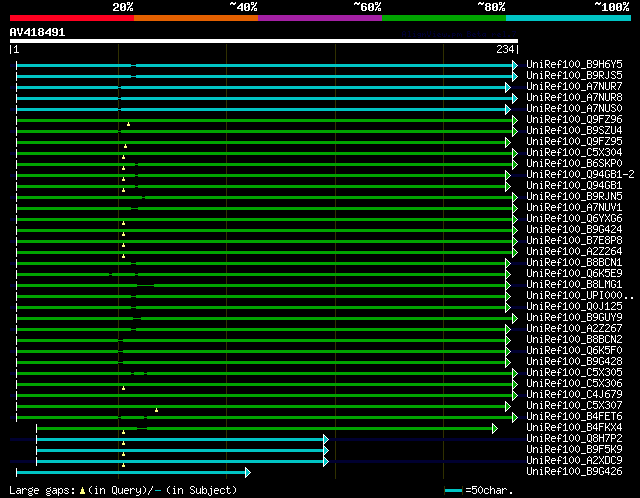The width and height of the screenshot is (640, 498).
Task: Select hit label UniRef100_A2XDC9
Action: tap(574, 461)
